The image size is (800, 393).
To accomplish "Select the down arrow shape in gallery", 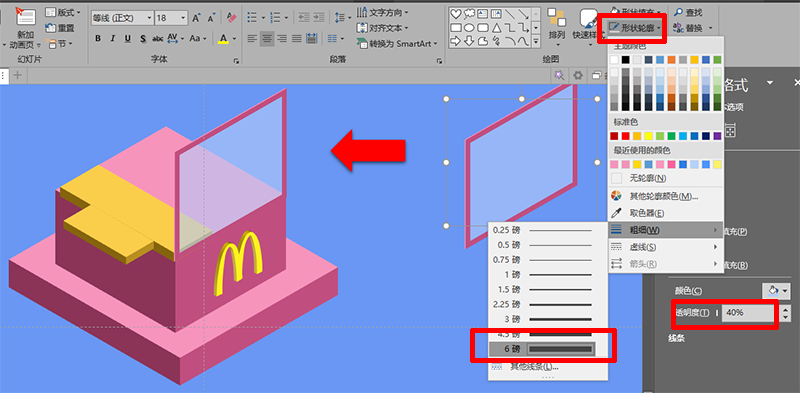I will coord(469,41).
